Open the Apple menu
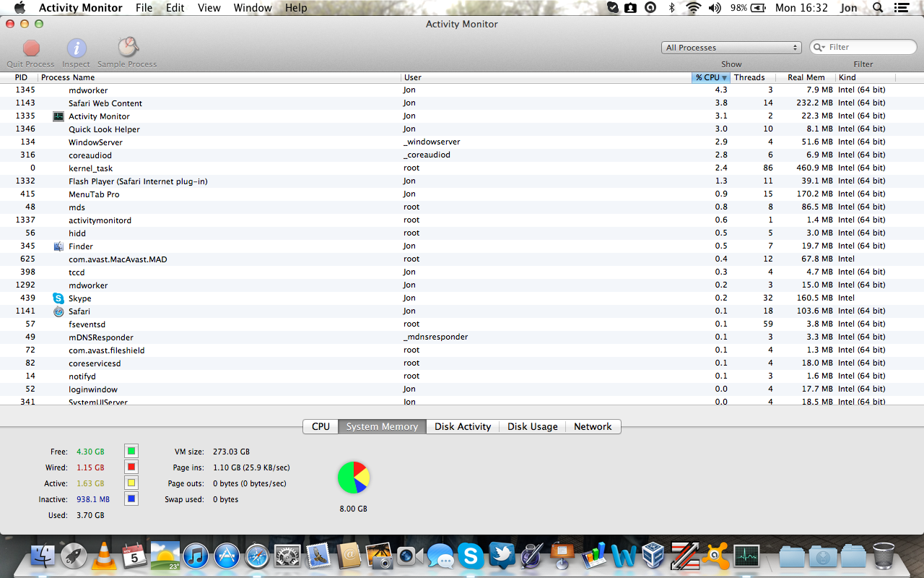This screenshot has width=924, height=578. tap(19, 8)
